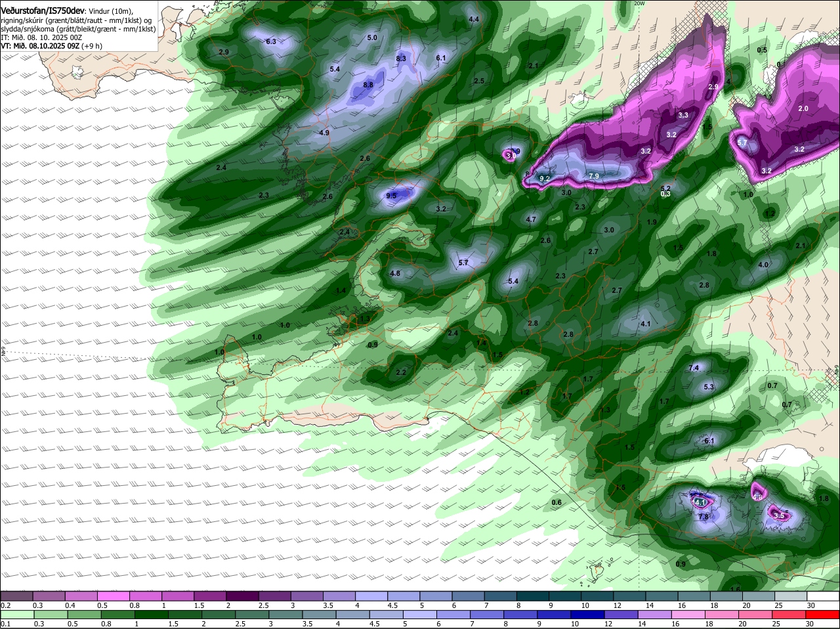
Task: Click the 8.3 precipitation value
Action: [x=401, y=58]
